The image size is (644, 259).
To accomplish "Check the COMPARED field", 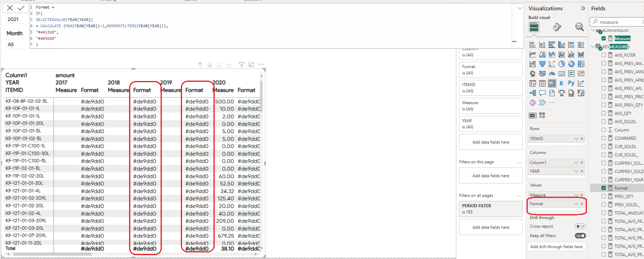I will click(x=604, y=138).
